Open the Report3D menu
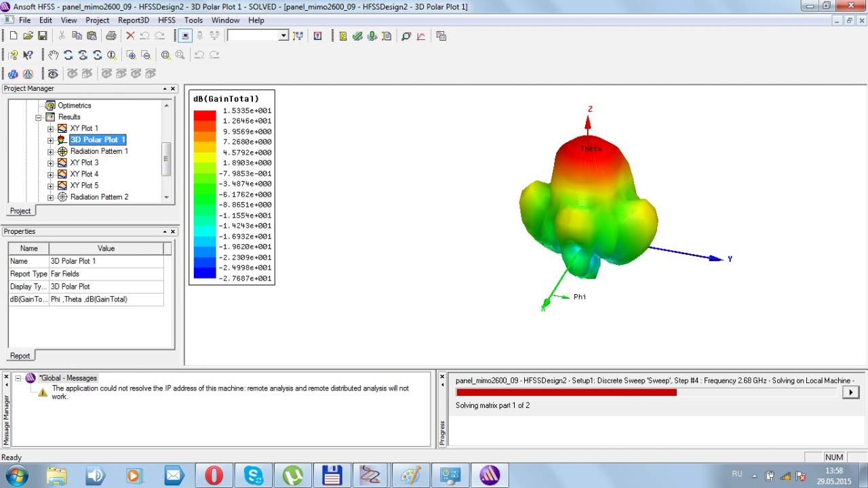Screen dimensions: 868x488 tap(134, 20)
